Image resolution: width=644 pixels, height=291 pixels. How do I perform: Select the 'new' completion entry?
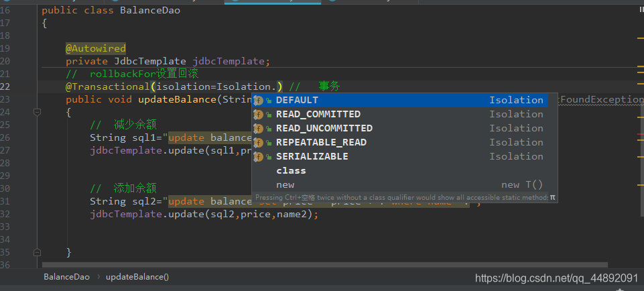click(400, 184)
